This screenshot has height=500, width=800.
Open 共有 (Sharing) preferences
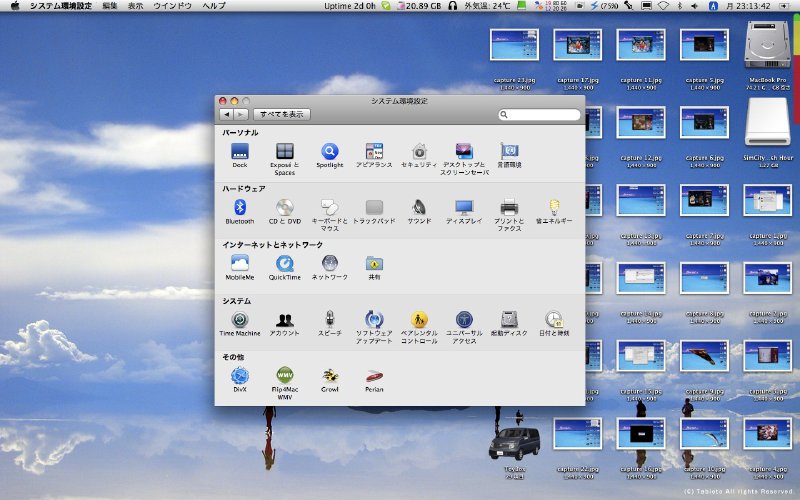(374, 264)
